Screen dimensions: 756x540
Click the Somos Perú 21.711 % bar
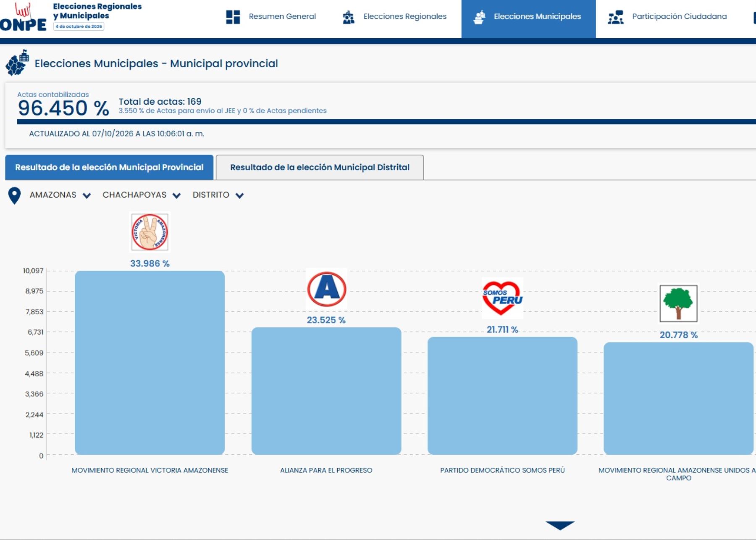[x=502, y=396]
